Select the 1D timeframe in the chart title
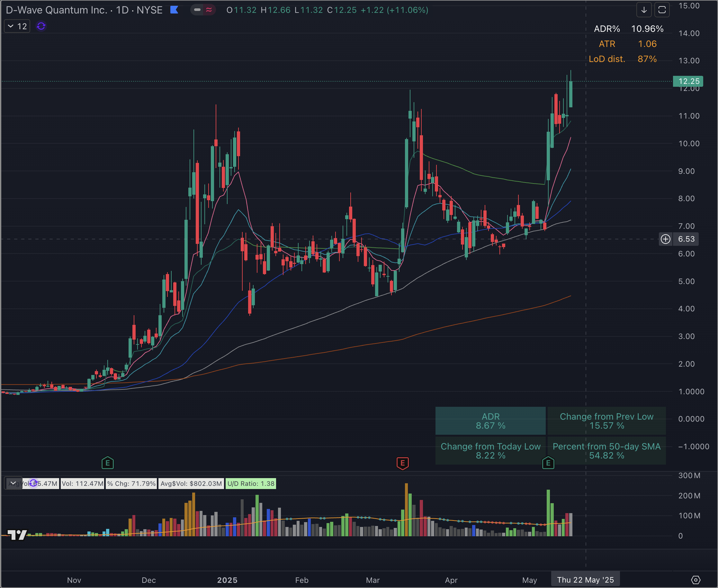This screenshot has height=588, width=718. (123, 10)
